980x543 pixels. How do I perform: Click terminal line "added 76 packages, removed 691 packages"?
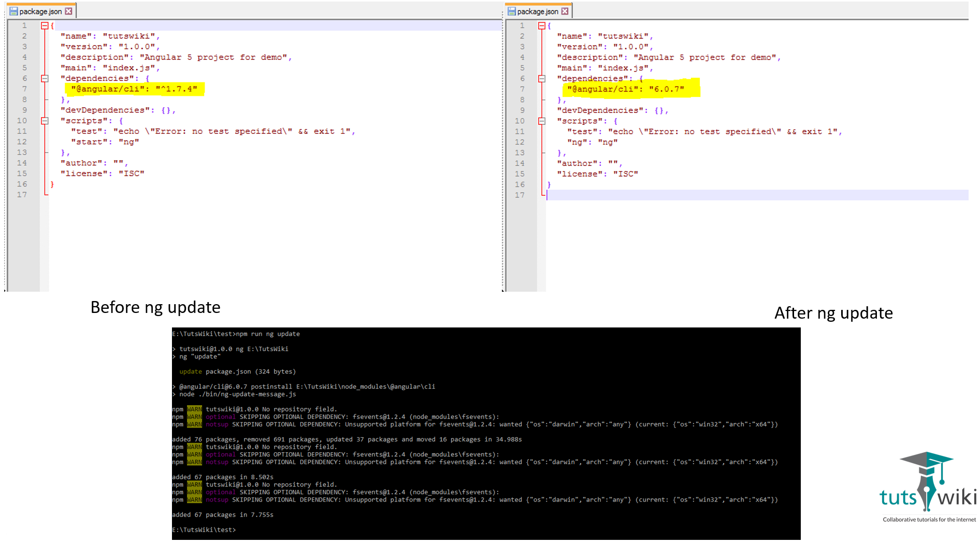coord(347,439)
